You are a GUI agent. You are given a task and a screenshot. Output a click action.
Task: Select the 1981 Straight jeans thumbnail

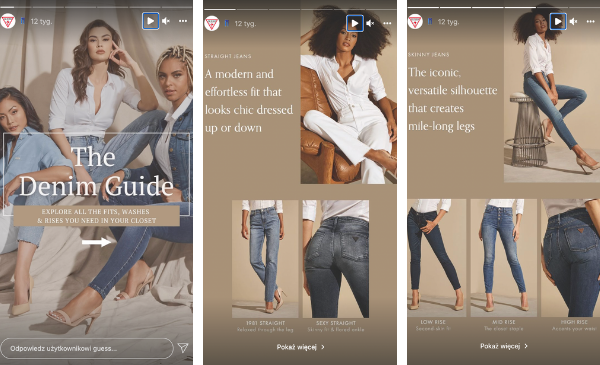tap(265, 259)
